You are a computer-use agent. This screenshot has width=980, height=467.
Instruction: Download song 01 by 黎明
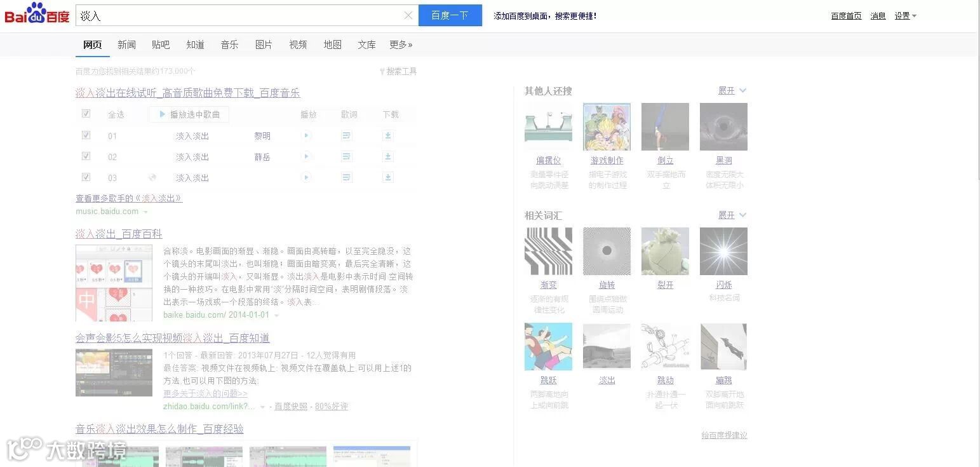pyautogui.click(x=388, y=135)
